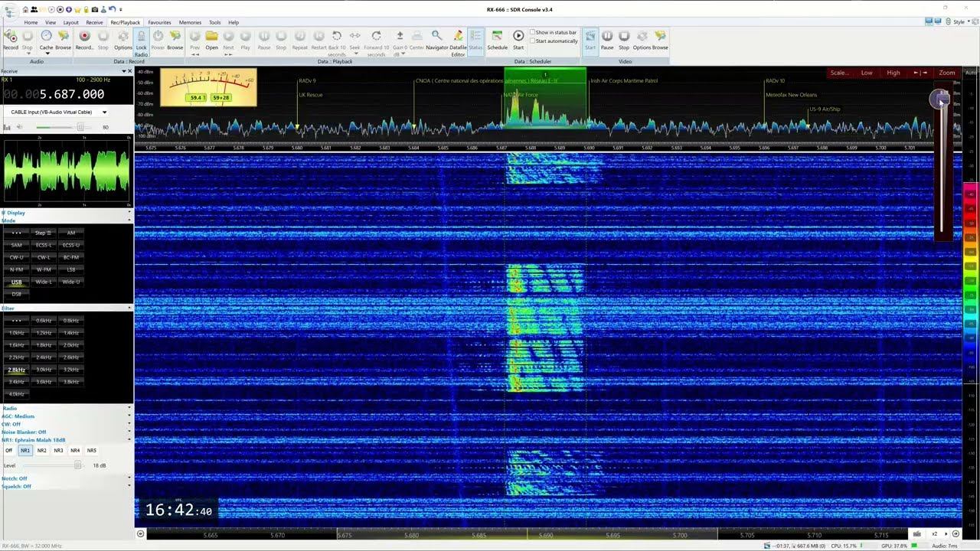Stop video recording
Image resolution: width=980 pixels, height=551 pixels.
(x=624, y=39)
